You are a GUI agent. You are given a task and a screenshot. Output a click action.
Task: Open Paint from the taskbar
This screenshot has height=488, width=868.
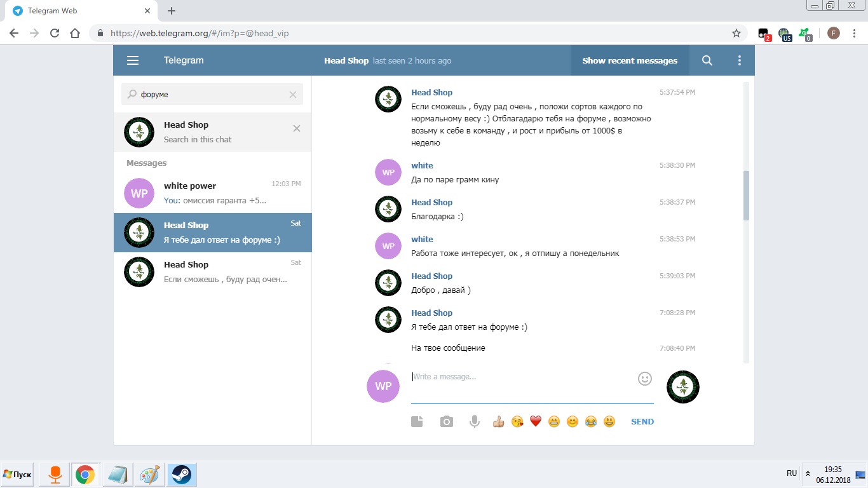(150, 474)
